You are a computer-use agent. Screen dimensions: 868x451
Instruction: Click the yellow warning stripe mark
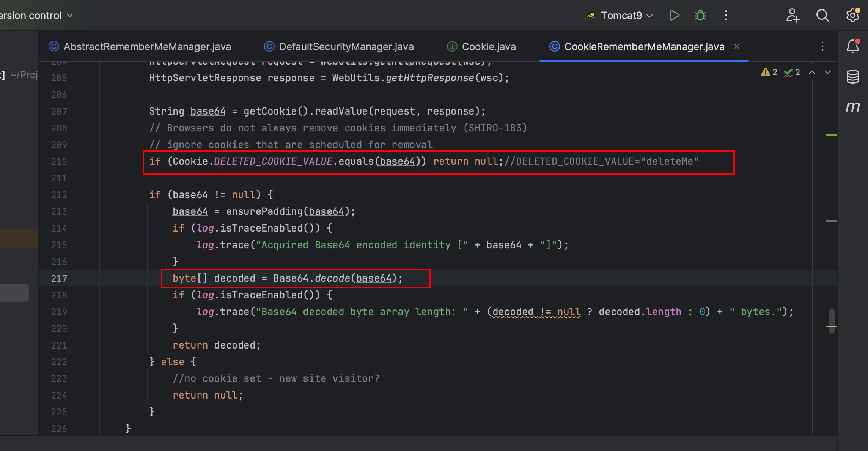[x=832, y=326]
